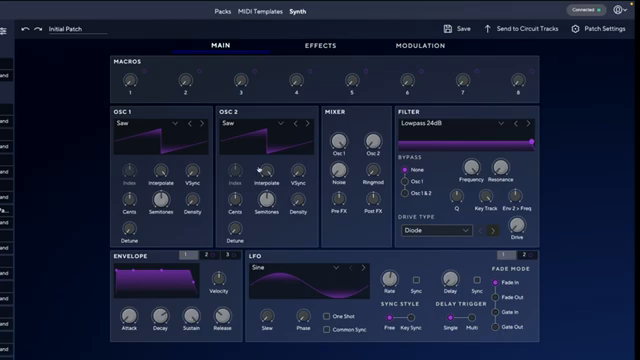Viewport: 640px width, 360px height.
Task: Click the envelope Attack knob
Action: [x=129, y=316]
